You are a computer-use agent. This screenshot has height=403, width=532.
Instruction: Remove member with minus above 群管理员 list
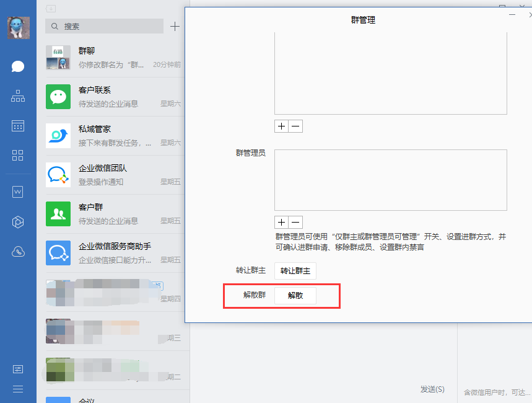click(295, 126)
